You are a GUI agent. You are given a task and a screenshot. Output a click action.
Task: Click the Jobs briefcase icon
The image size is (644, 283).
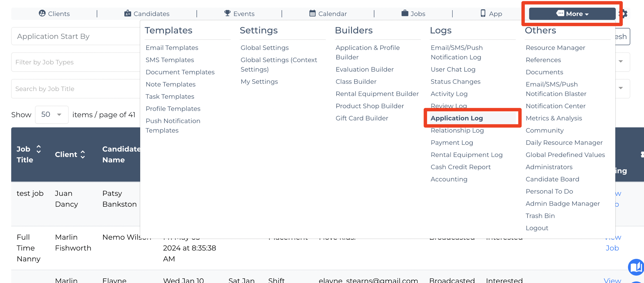pos(405,13)
